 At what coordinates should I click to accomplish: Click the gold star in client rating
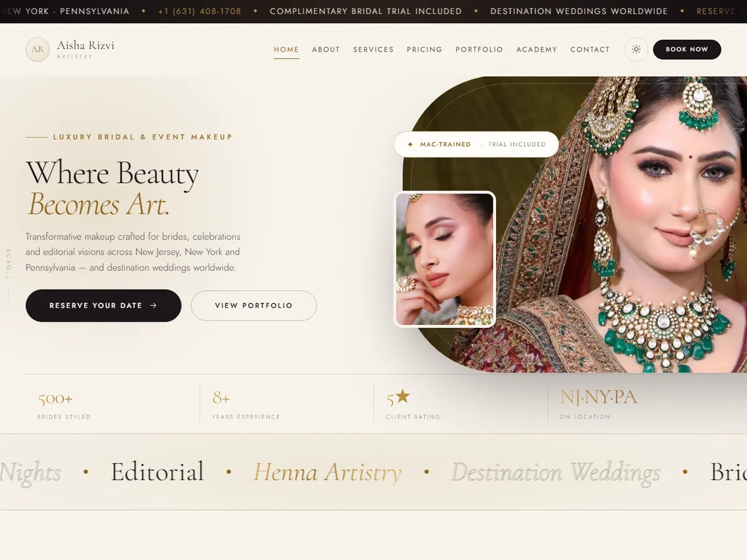(403, 396)
